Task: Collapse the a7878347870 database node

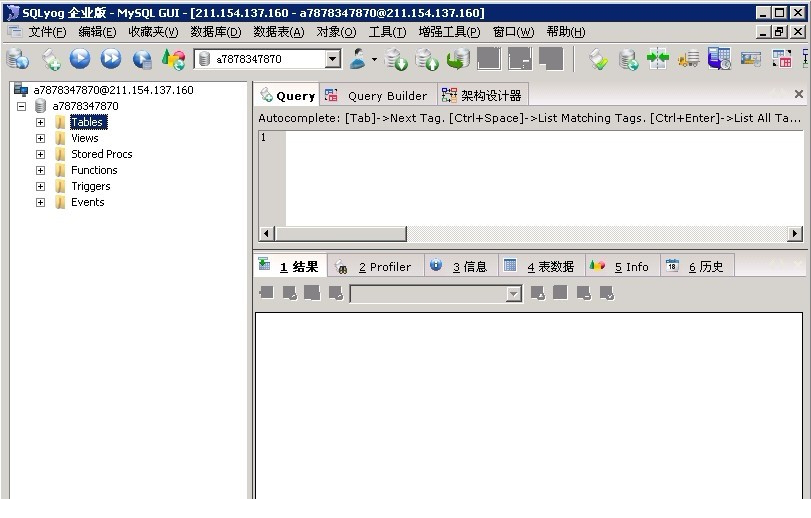Action: (x=22, y=106)
